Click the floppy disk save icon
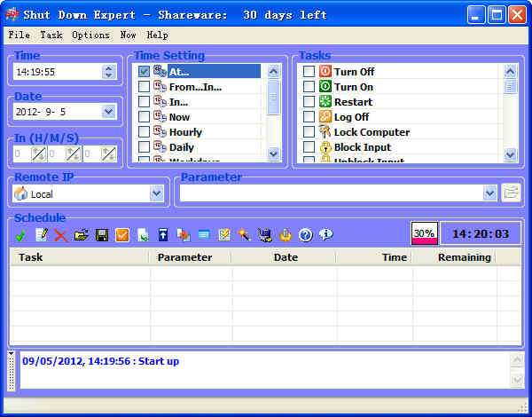 [x=102, y=235]
